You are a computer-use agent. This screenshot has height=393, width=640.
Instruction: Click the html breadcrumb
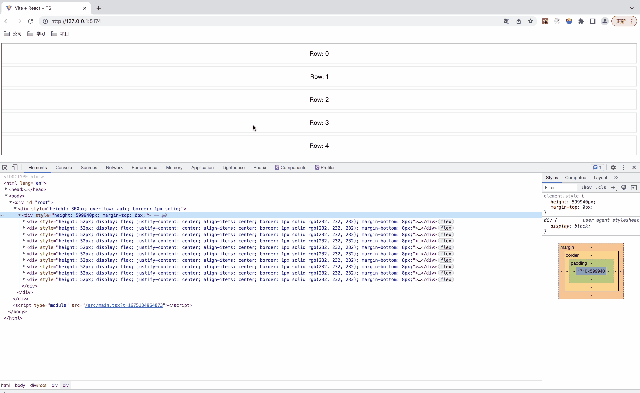5,385
